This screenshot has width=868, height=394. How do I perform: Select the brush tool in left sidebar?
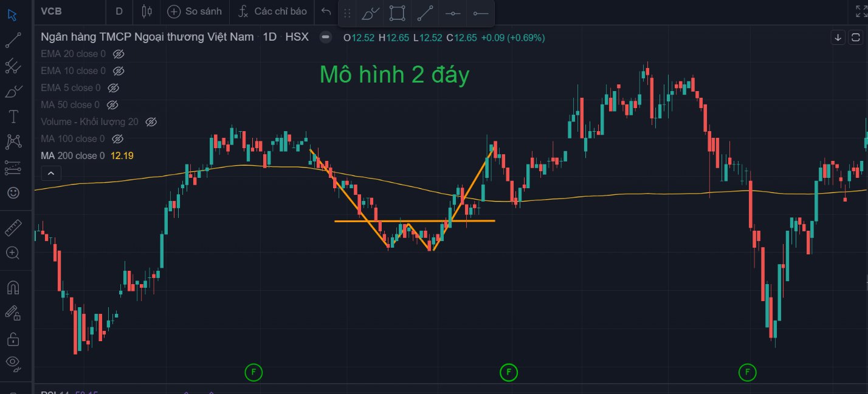[13, 91]
